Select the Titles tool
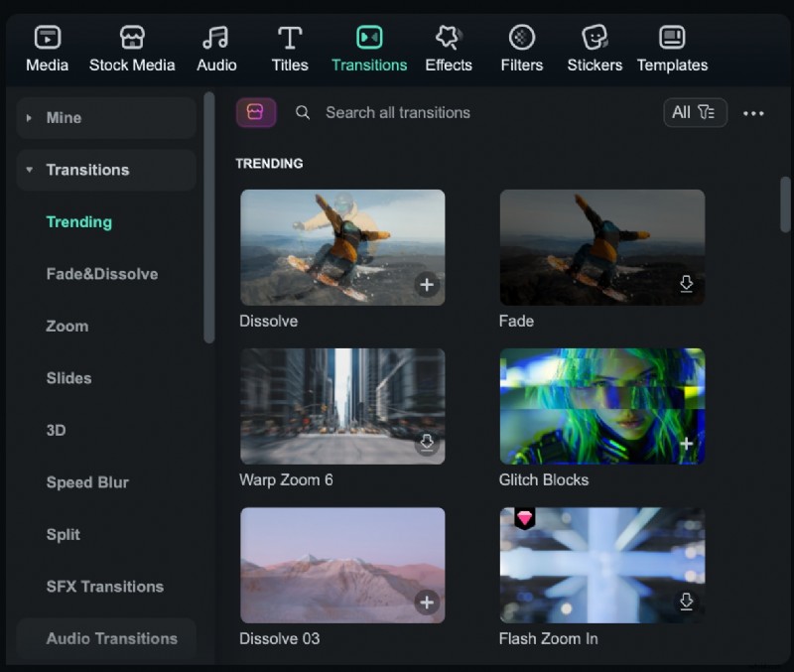Screen dimensions: 794x672 (289, 47)
